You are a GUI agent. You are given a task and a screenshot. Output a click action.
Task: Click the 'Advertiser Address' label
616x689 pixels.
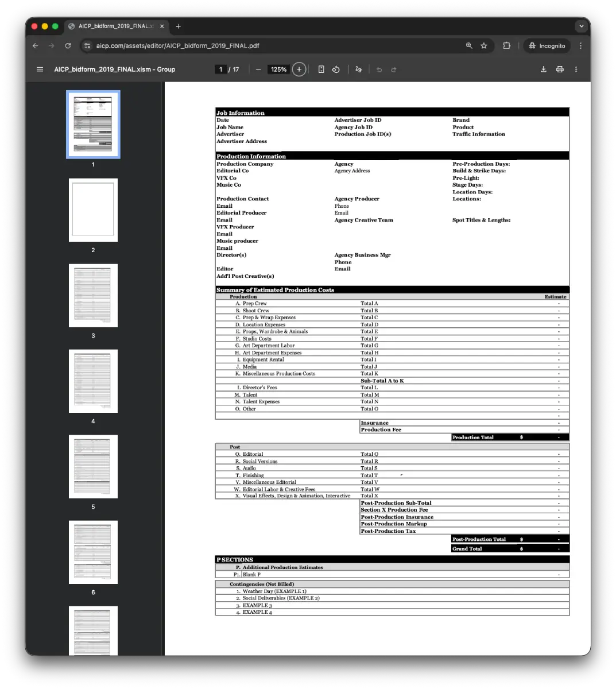242,141
